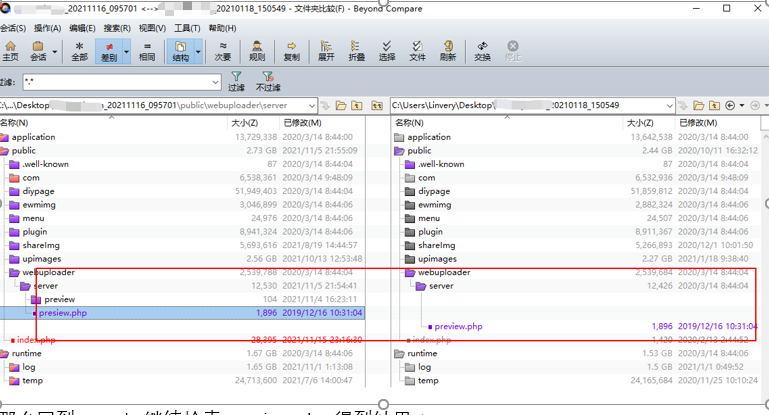769x415 pixels.
Task: Click 折叠 to collapse all folders
Action: tap(357, 51)
